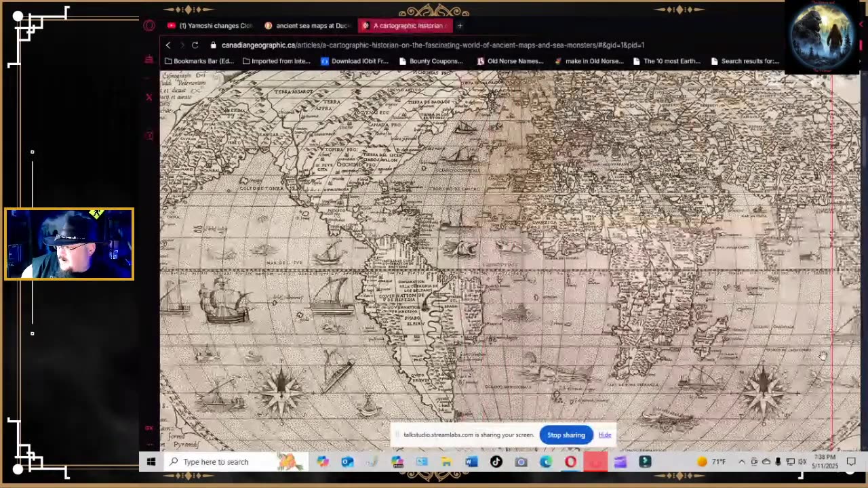
Task: Open the terminal-style taskbar app
Action: [x=645, y=462]
